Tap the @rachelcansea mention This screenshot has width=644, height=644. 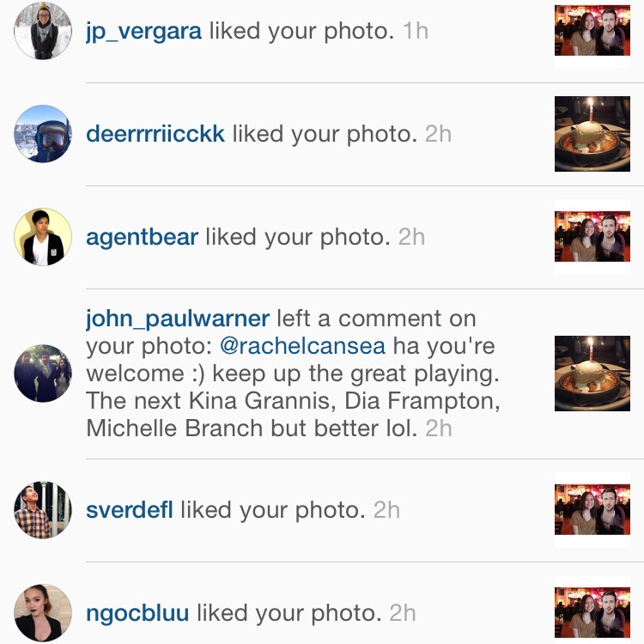pos(303,346)
